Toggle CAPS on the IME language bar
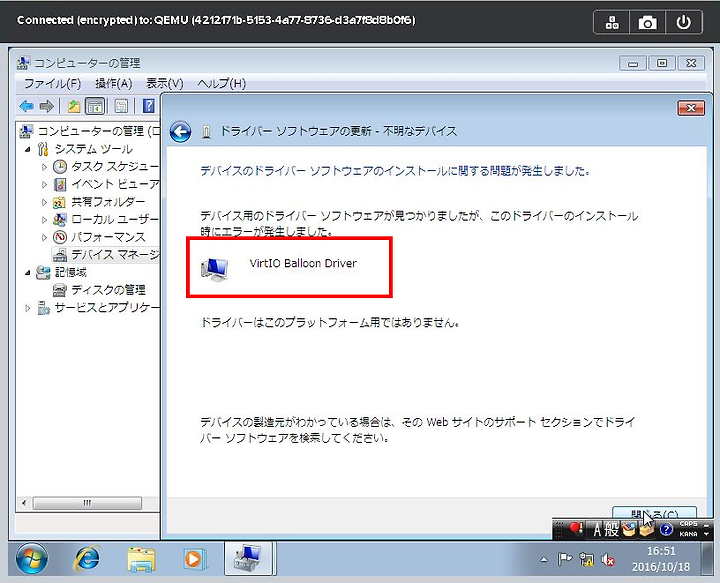720x583 pixels. [688, 524]
